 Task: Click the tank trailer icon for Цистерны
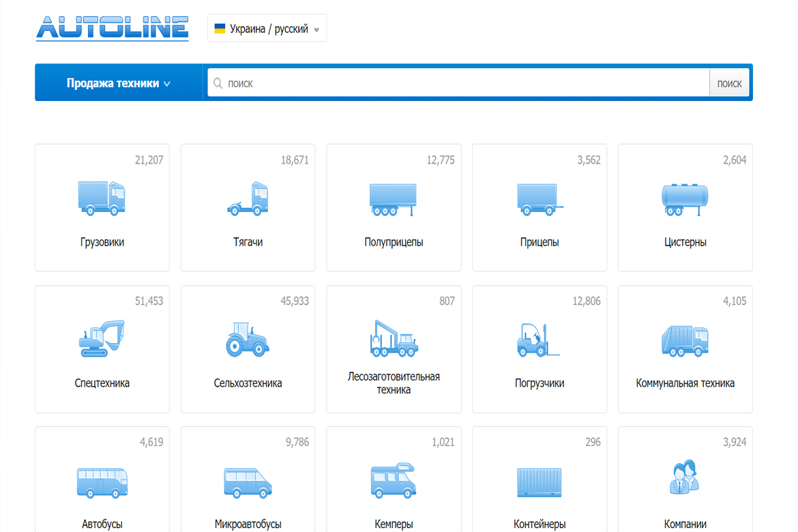[685, 198]
